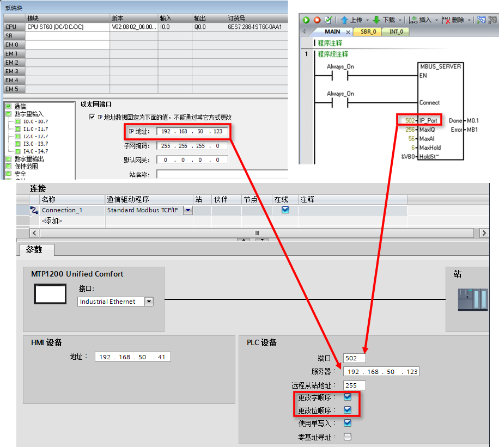Click the Connection_1 row icon
This screenshot has height=448, width=499.
click(x=34, y=210)
